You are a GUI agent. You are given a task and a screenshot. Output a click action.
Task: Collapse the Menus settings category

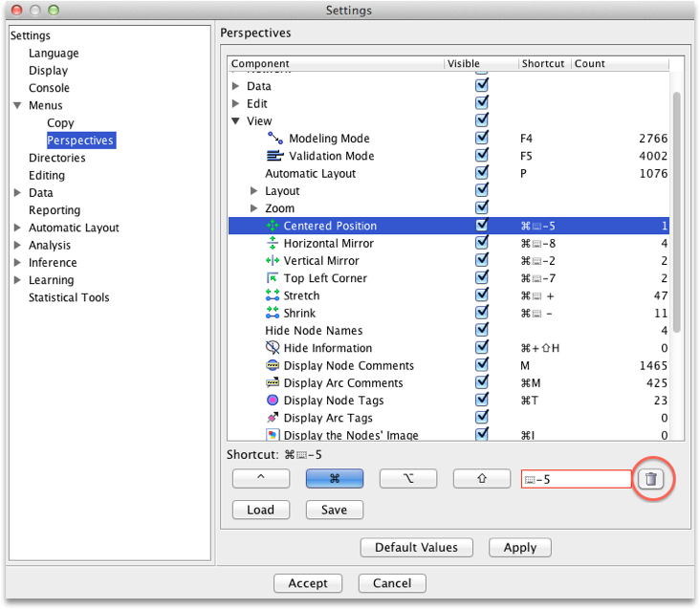[x=17, y=105]
